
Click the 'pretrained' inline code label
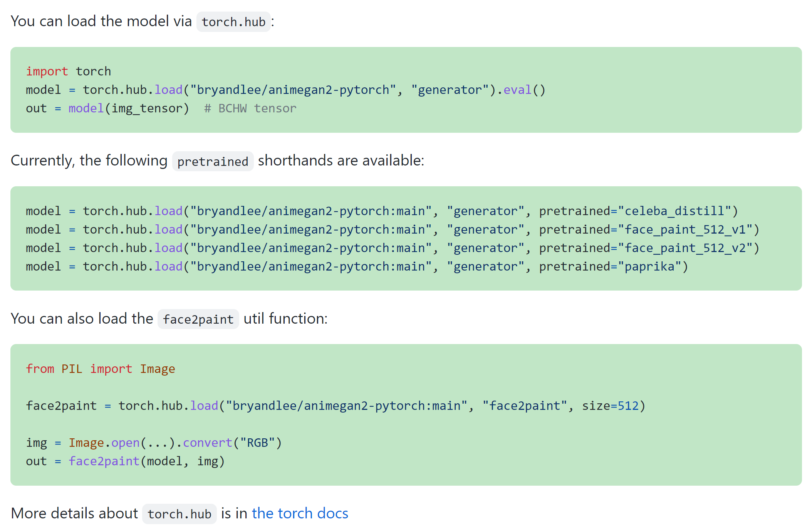click(x=213, y=161)
